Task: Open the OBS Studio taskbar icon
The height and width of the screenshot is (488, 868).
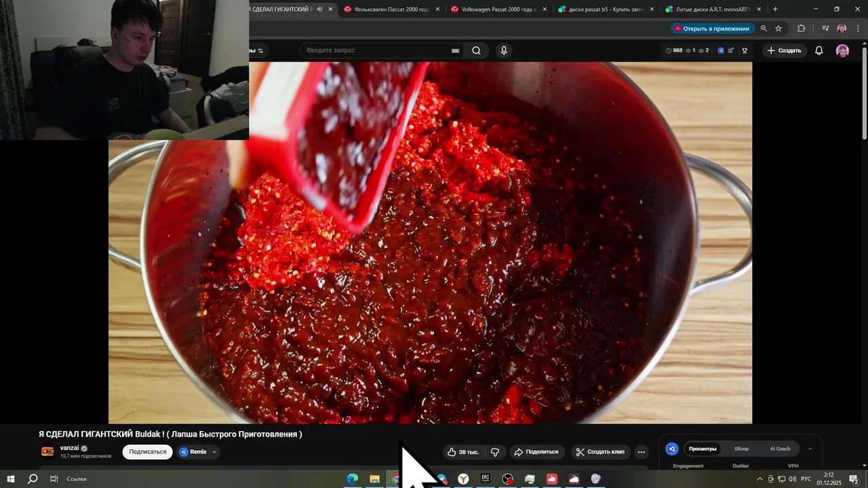Action: tap(507, 479)
